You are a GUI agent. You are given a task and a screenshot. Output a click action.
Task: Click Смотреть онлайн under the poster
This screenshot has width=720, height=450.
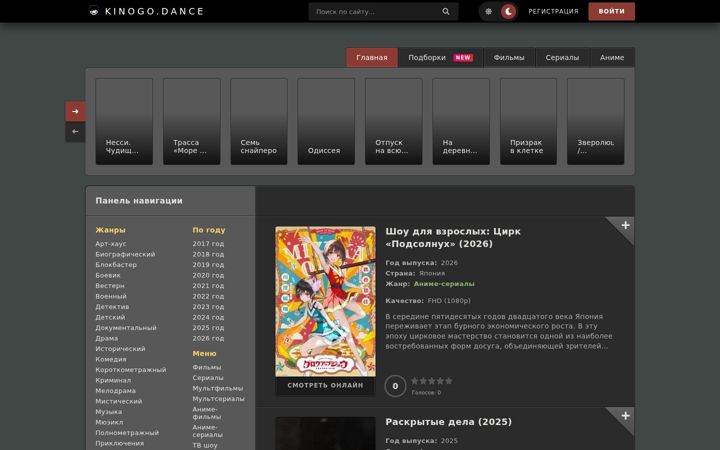tap(325, 386)
